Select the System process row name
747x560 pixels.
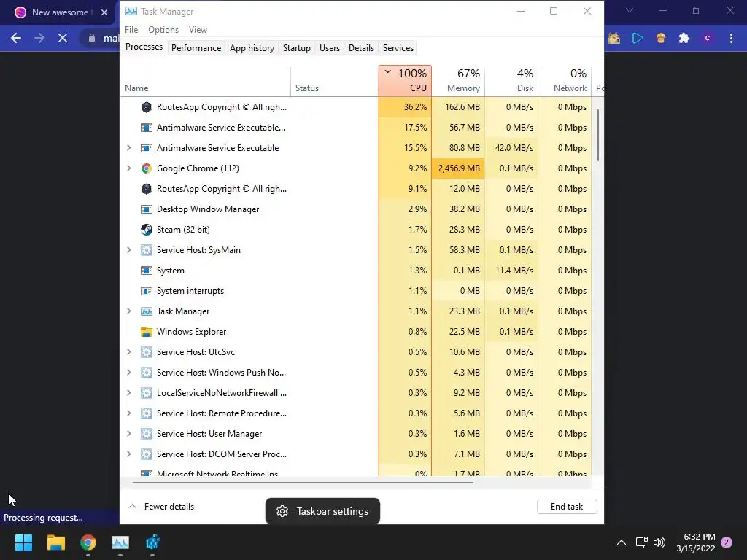(x=171, y=271)
